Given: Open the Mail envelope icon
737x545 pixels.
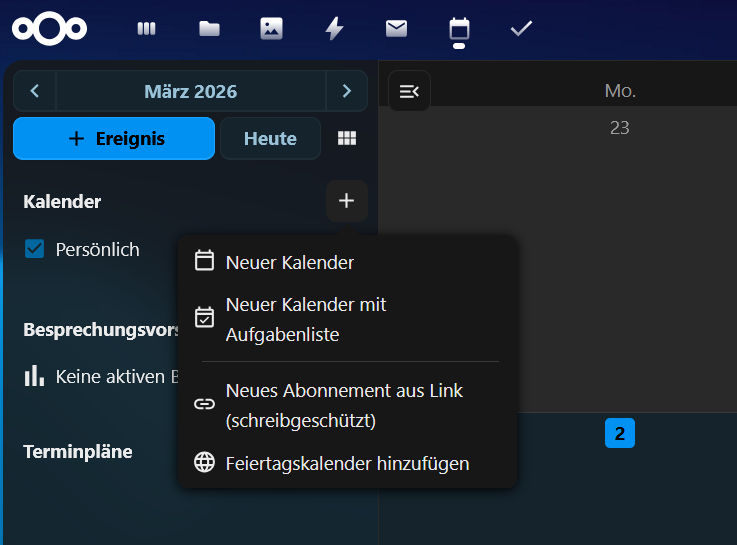Looking at the screenshot, I should [396, 29].
